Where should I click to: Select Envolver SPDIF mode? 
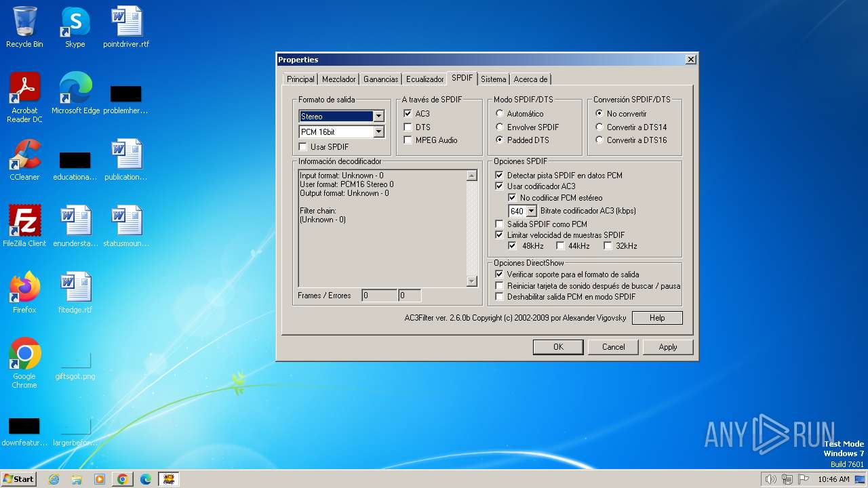[500, 127]
